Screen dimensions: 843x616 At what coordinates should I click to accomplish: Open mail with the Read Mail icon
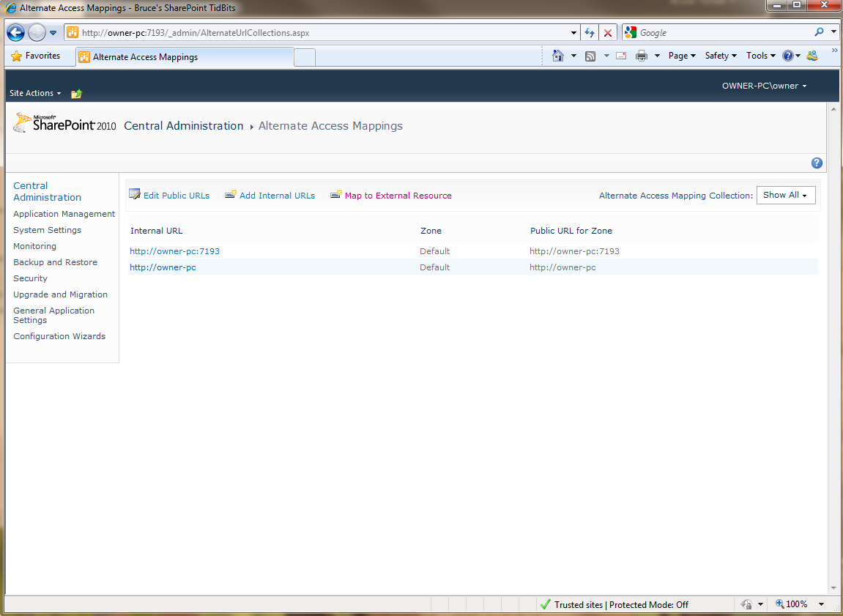[620, 55]
